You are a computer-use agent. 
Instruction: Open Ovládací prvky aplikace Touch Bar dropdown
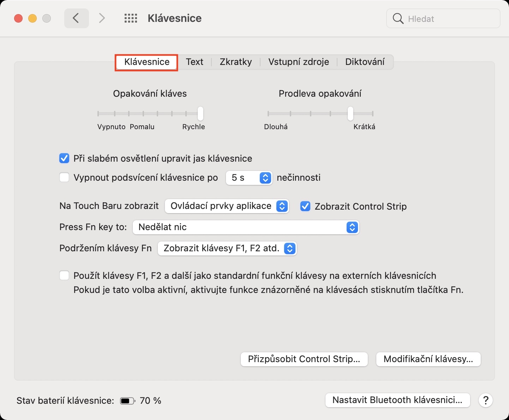227,206
